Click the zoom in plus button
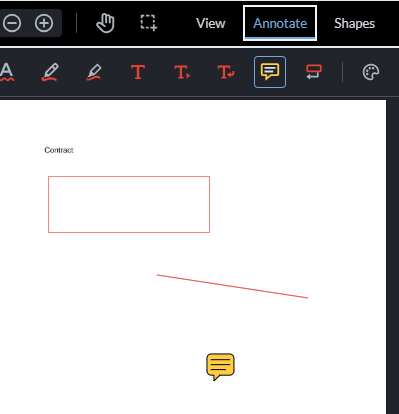 (44, 23)
